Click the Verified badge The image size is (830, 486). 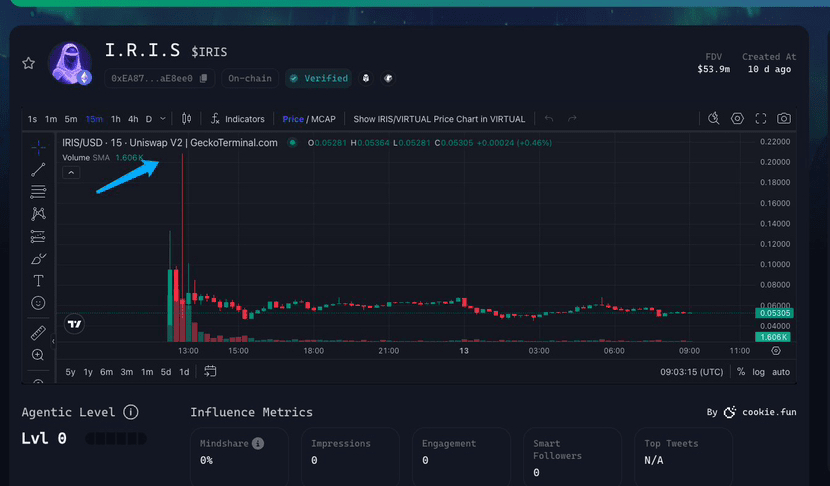click(x=319, y=78)
